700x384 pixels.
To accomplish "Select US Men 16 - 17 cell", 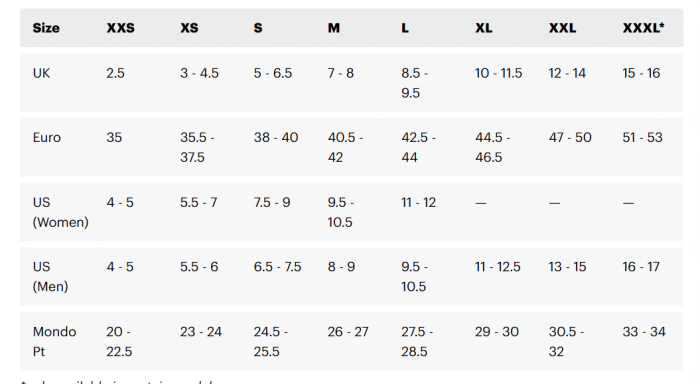I will coord(641,267).
